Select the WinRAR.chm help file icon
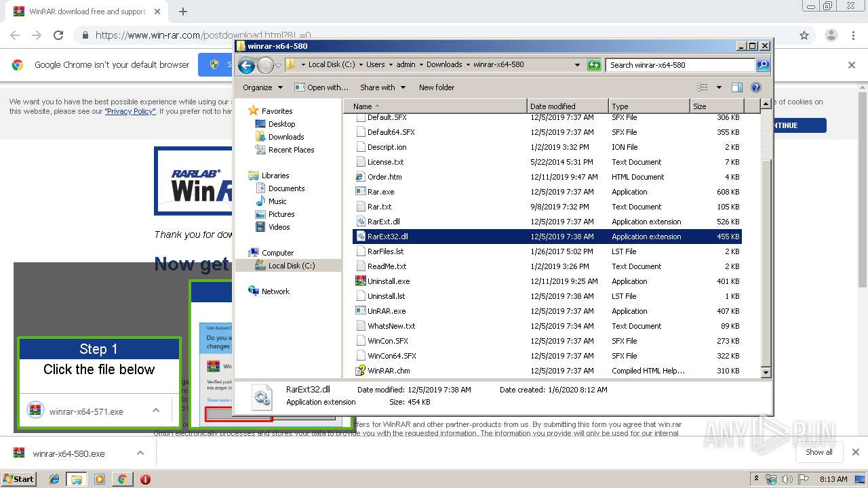 (x=361, y=371)
